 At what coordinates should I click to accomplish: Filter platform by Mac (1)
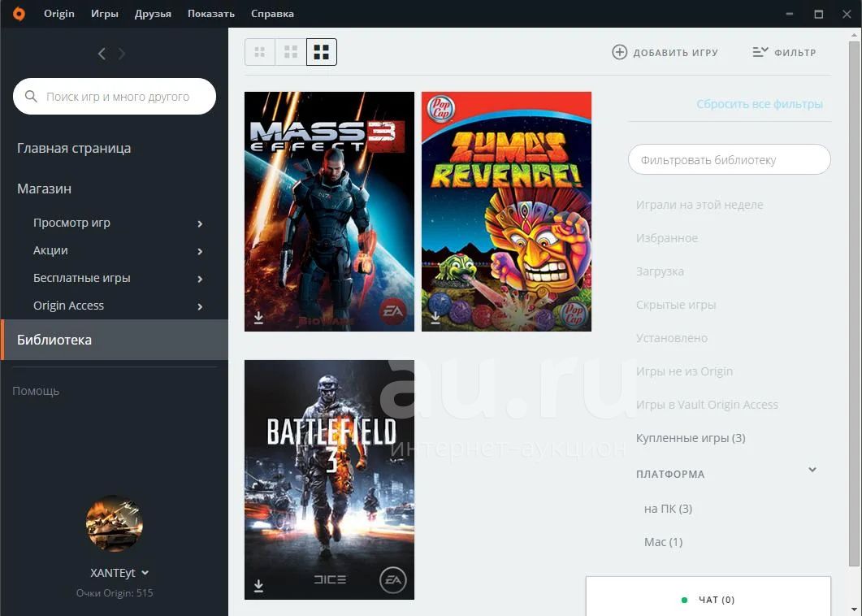[663, 542]
